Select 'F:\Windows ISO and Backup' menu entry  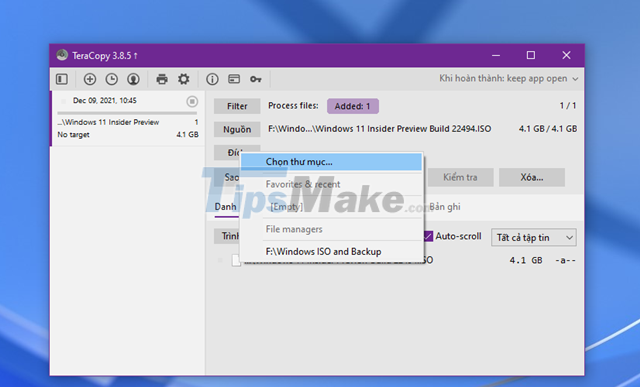click(331, 251)
